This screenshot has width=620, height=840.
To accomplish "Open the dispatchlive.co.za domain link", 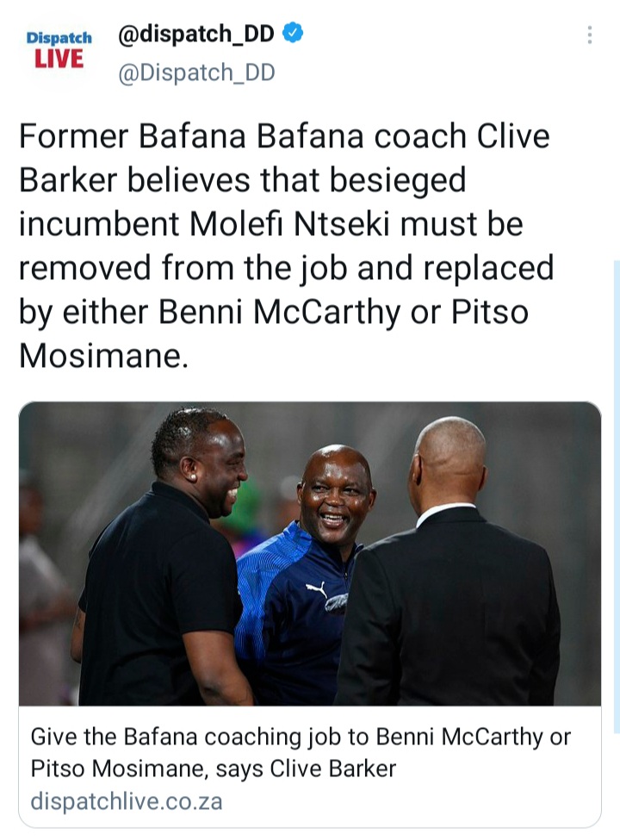I will click(x=127, y=801).
